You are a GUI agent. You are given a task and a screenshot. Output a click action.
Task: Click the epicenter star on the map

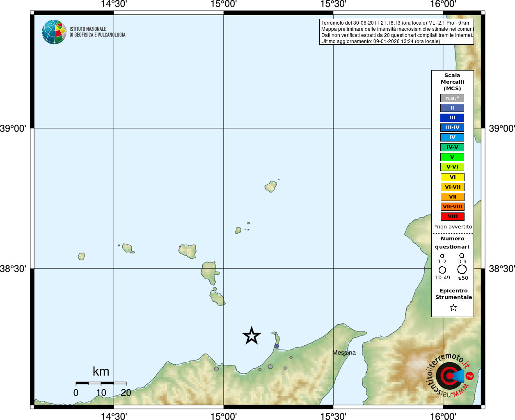(252, 336)
